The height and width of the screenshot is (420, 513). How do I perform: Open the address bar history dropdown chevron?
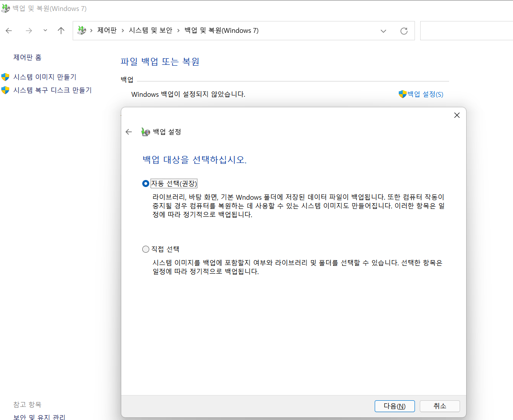coord(383,31)
